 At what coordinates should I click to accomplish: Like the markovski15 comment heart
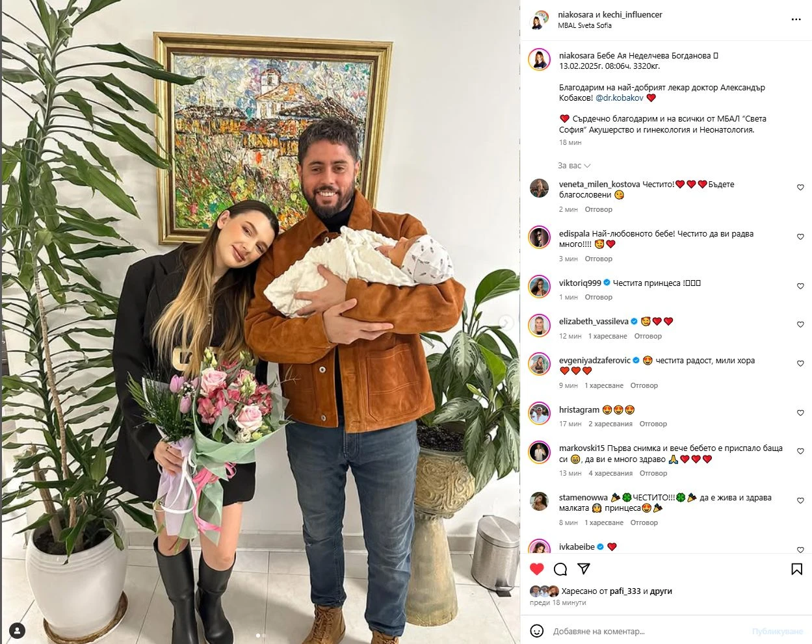800,451
